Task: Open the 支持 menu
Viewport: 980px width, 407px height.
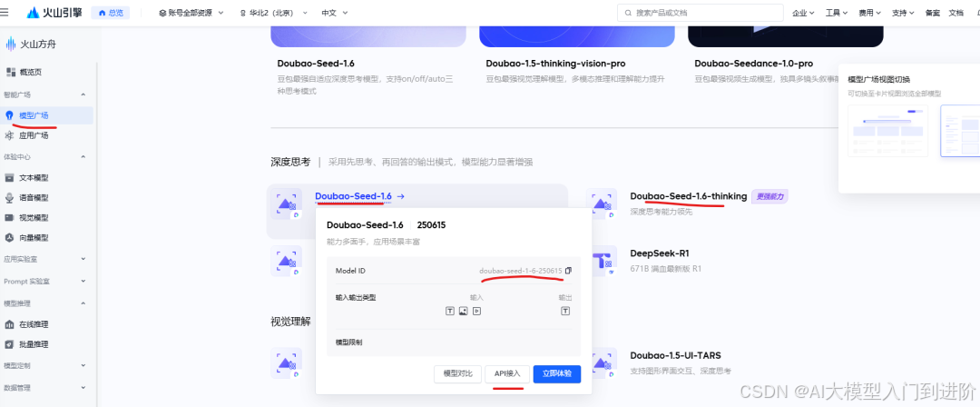Action: [903, 13]
